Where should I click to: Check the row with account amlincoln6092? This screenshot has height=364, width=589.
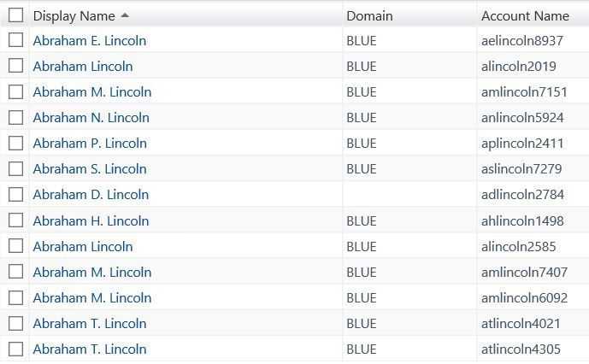[15, 297]
